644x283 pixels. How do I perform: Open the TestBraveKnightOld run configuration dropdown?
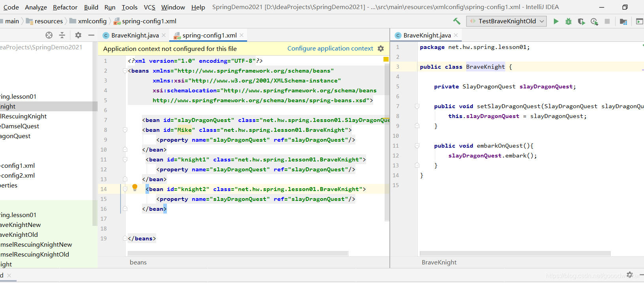[507, 21]
